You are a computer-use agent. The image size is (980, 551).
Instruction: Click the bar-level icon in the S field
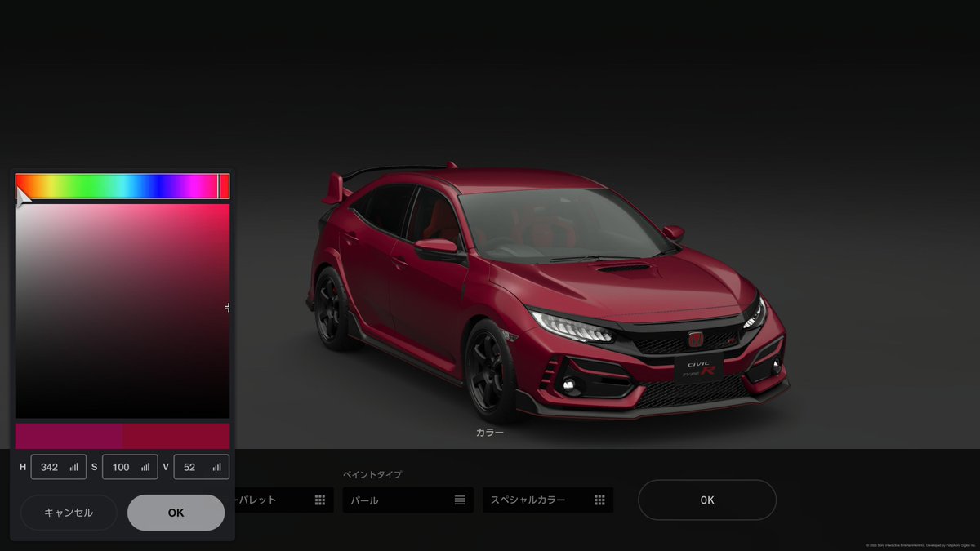pyautogui.click(x=145, y=467)
